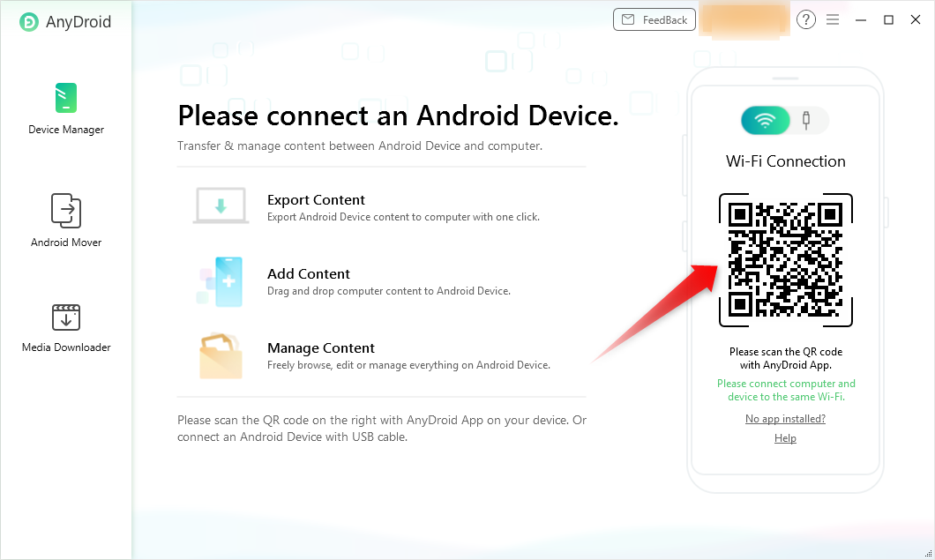Open the "No app installed?" link

click(785, 418)
